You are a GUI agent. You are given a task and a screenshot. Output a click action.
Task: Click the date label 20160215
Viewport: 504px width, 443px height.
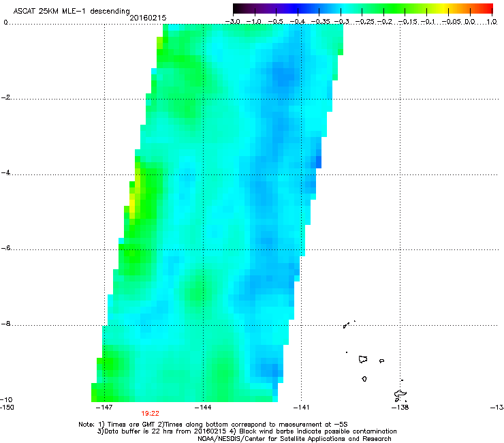click(x=148, y=18)
